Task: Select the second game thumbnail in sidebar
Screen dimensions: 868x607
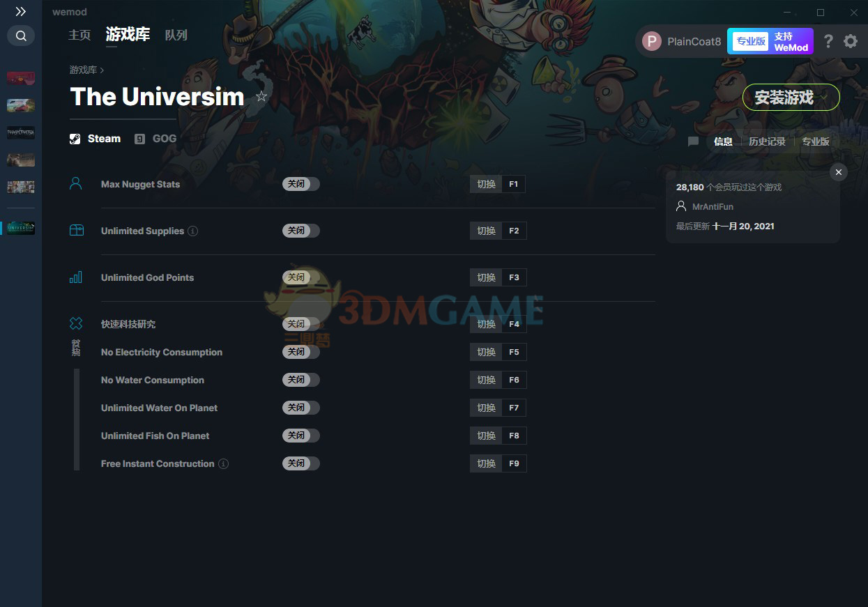Action: coord(21,105)
